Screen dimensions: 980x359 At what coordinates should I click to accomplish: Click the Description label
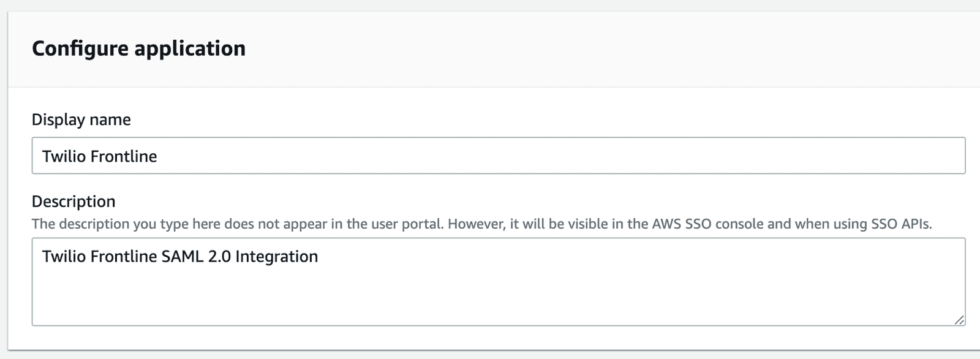73,201
